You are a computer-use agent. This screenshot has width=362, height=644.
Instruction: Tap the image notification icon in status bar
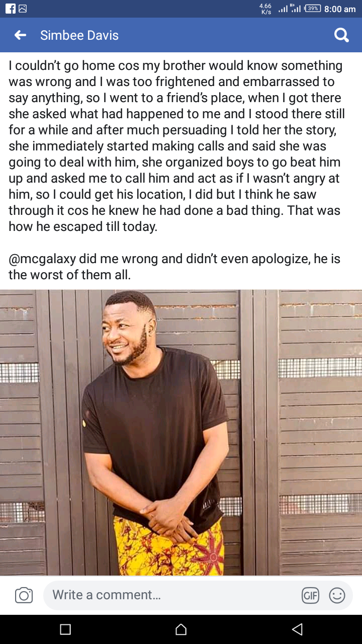22,9
